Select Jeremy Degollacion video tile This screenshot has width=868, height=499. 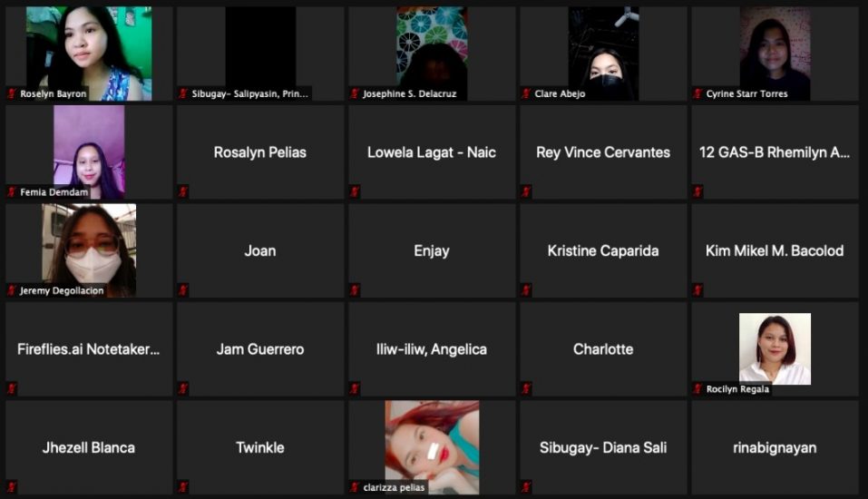click(x=89, y=251)
